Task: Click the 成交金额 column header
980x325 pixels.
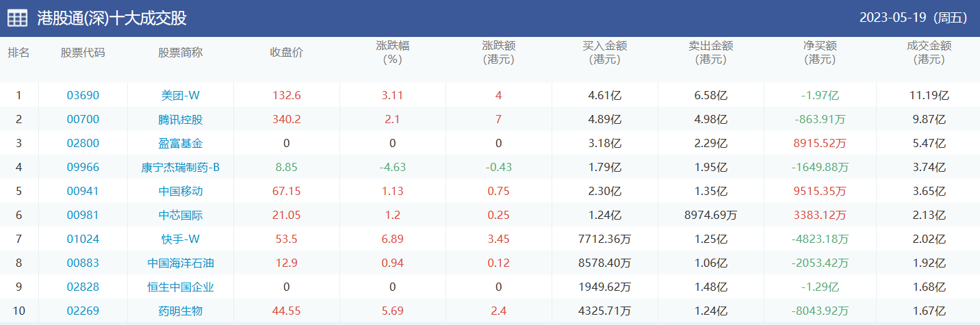Action: [929, 53]
